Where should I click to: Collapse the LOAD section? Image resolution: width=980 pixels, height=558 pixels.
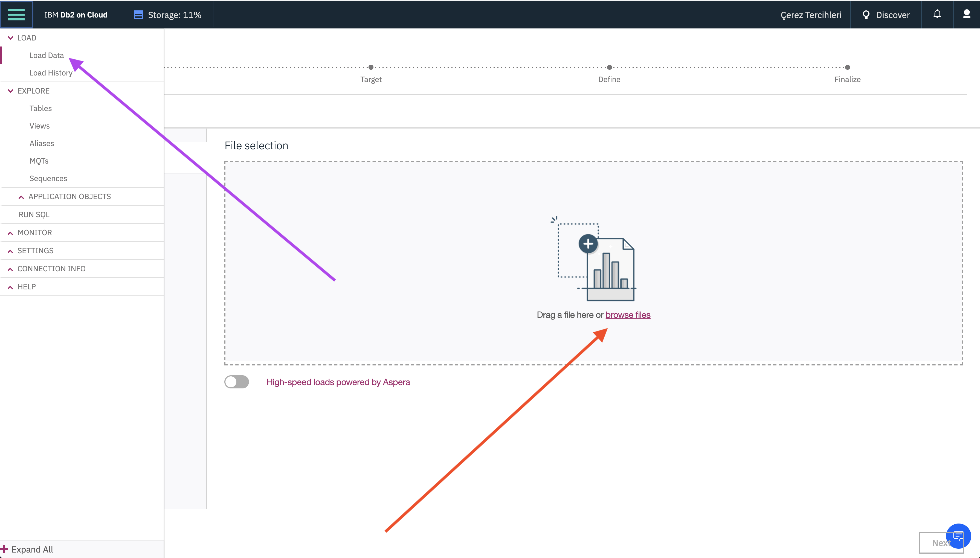click(x=10, y=38)
